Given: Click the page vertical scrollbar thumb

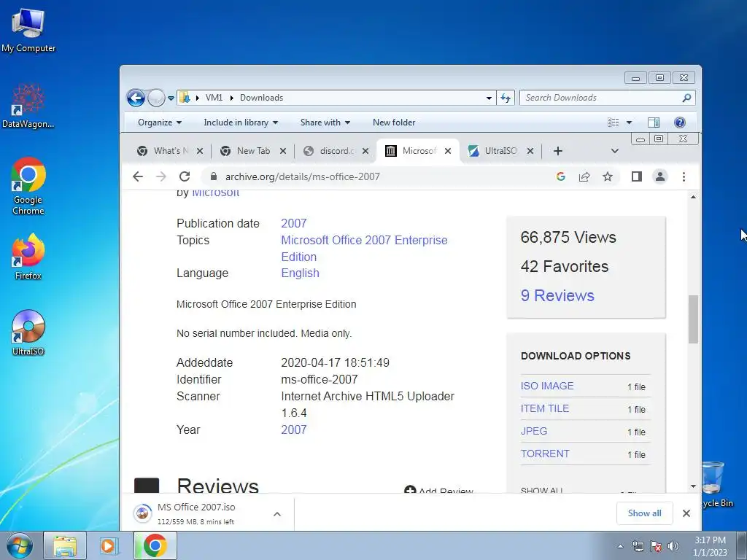Looking at the screenshot, I should pos(693,319).
